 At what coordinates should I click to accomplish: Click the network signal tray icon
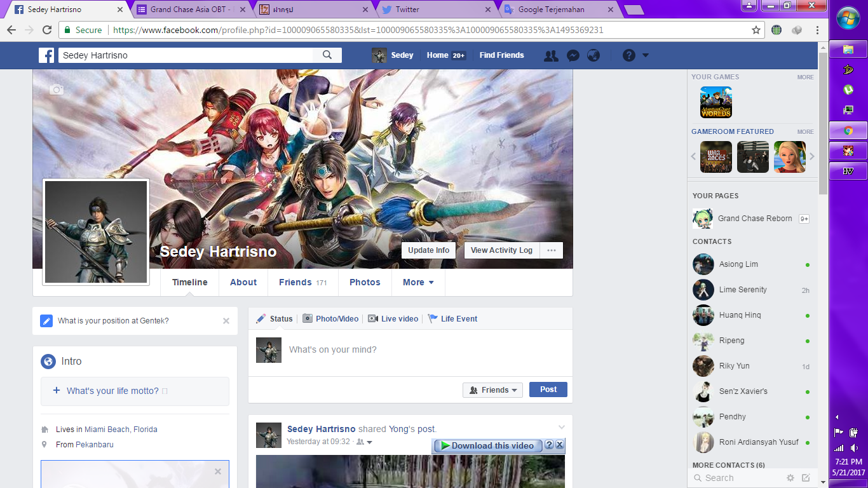point(839,448)
